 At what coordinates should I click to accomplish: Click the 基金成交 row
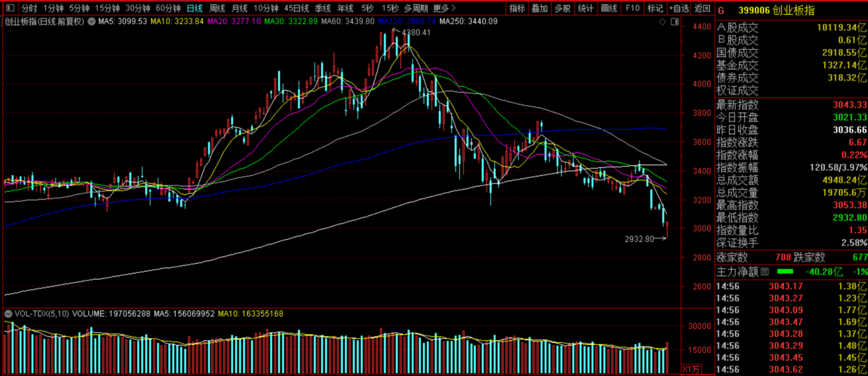pos(791,65)
